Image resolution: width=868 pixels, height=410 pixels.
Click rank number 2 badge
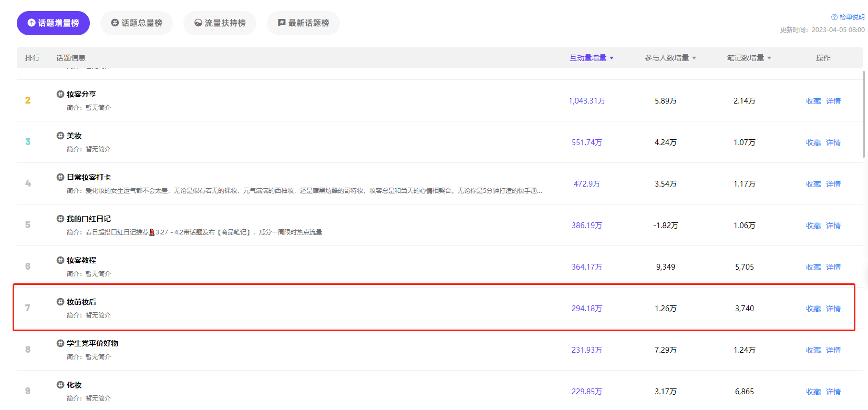[x=28, y=100]
